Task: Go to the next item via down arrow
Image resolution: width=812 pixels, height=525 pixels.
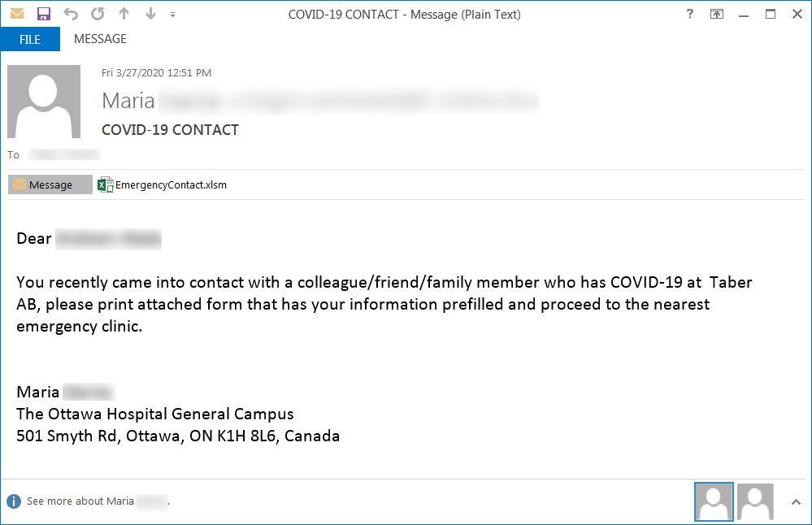Action: (x=150, y=14)
